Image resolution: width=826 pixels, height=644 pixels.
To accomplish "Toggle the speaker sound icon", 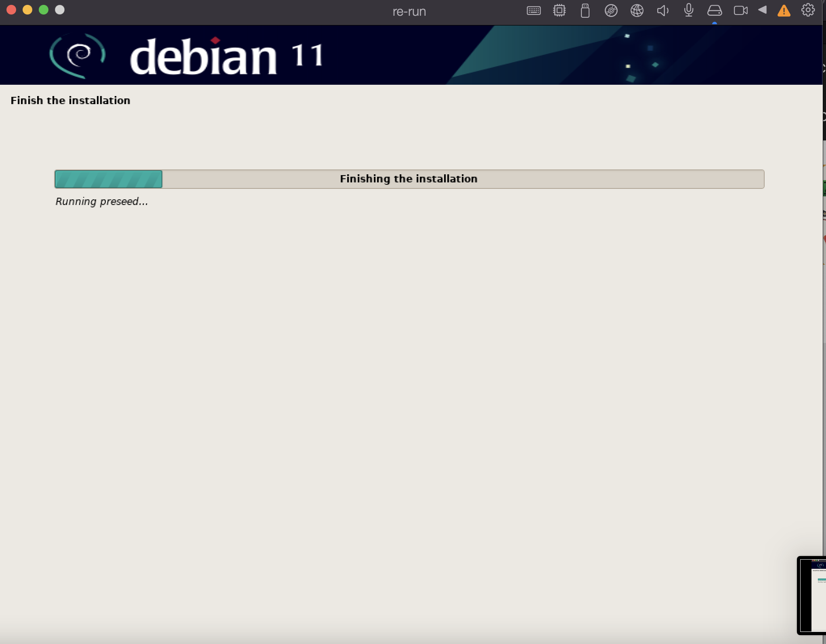I will click(662, 10).
